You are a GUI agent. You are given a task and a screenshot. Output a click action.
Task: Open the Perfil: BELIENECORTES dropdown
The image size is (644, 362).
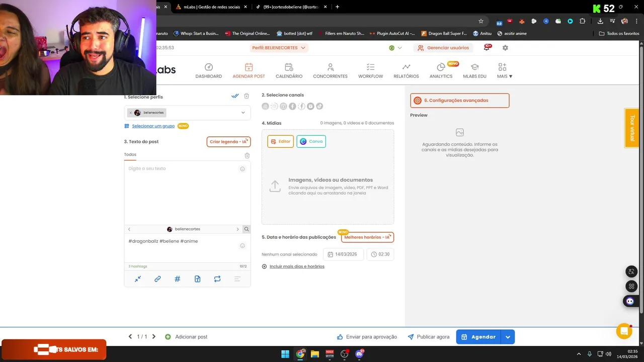[x=279, y=48]
